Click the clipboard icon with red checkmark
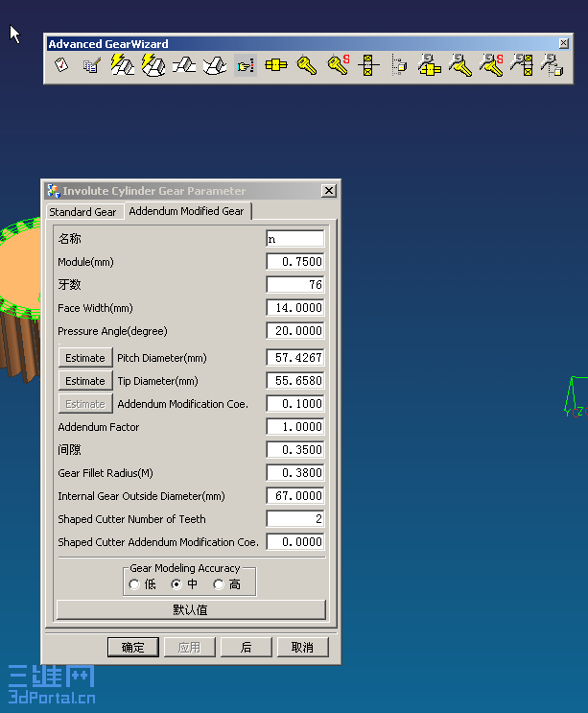Screen dimensions: 588x713 (61, 65)
